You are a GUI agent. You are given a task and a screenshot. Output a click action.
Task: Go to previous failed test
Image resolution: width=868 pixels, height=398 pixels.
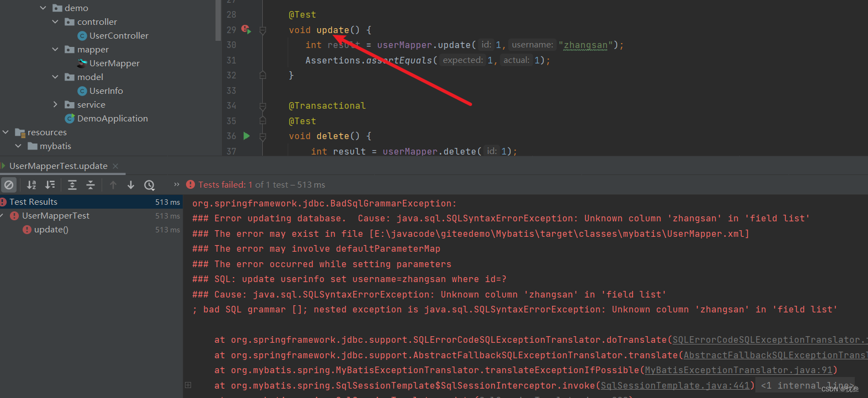coord(113,185)
